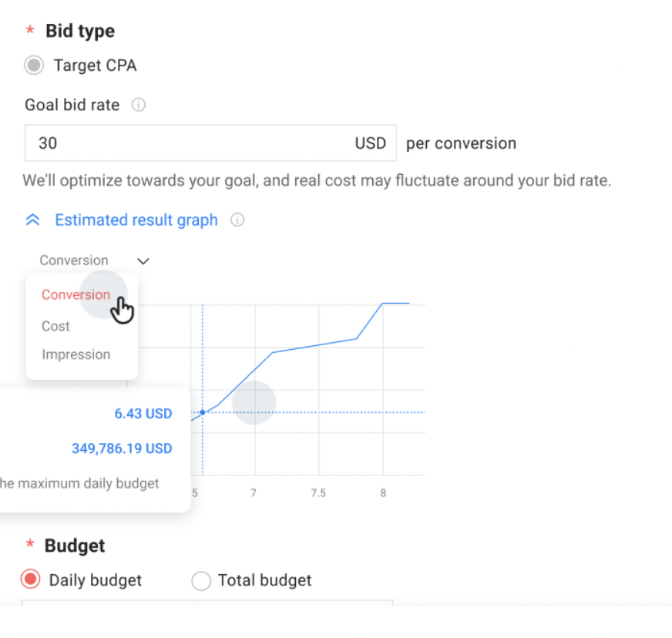Image resolution: width=672 pixels, height=638 pixels.
Task: Click the Estimated result graph link
Action: 136,220
